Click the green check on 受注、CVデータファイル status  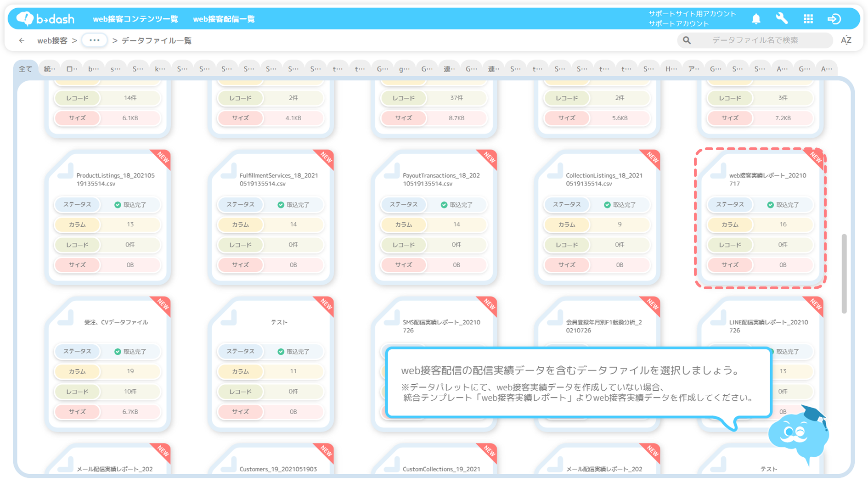pyautogui.click(x=118, y=352)
